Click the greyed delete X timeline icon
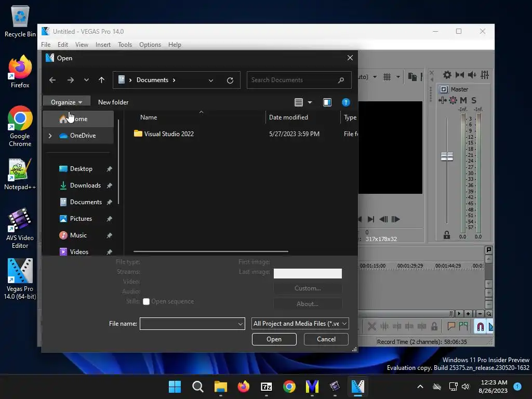 [x=372, y=326]
